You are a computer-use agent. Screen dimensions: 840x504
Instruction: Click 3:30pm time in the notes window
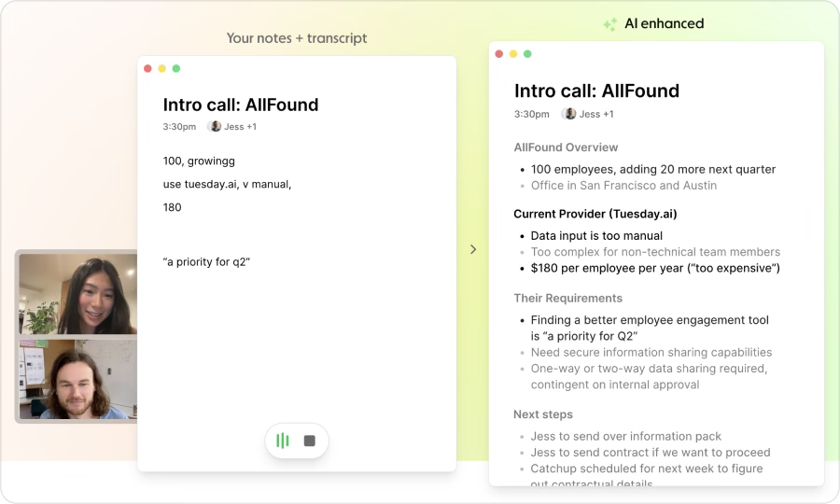click(179, 127)
